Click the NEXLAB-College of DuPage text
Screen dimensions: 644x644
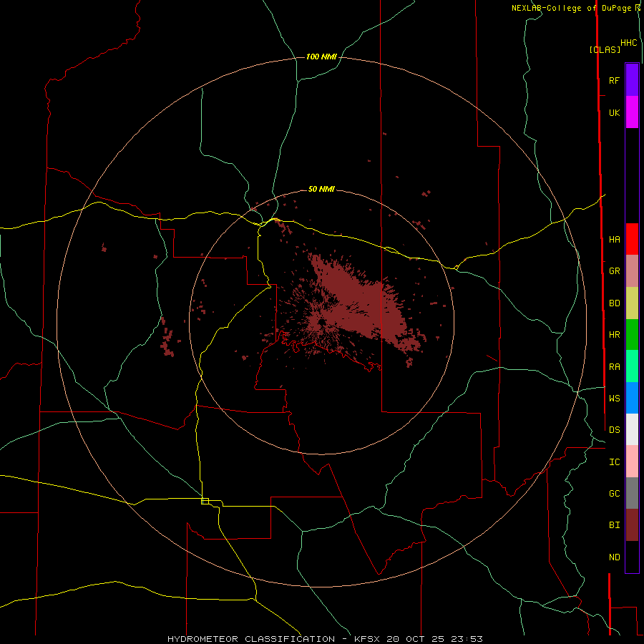click(x=572, y=8)
